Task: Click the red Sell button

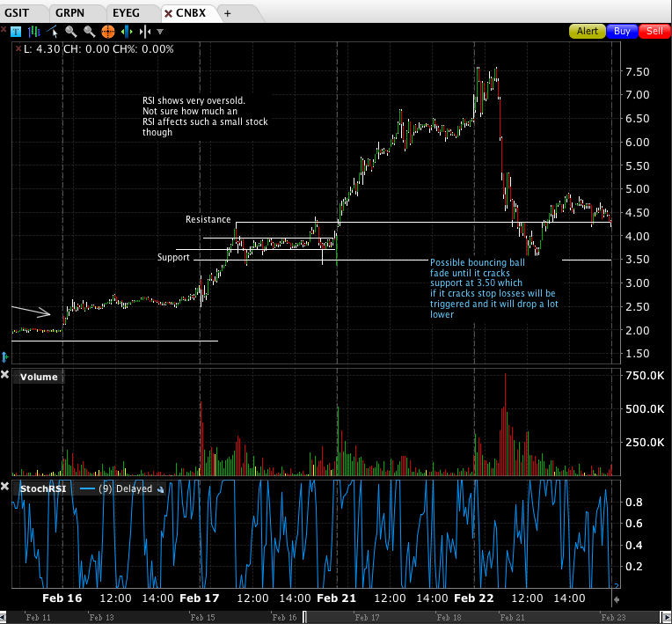Action: click(654, 32)
